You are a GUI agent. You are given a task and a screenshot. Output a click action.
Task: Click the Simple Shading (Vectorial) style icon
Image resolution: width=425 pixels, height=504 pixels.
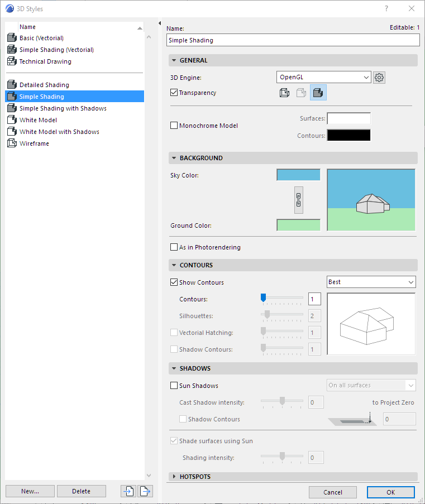pyautogui.click(x=12, y=50)
